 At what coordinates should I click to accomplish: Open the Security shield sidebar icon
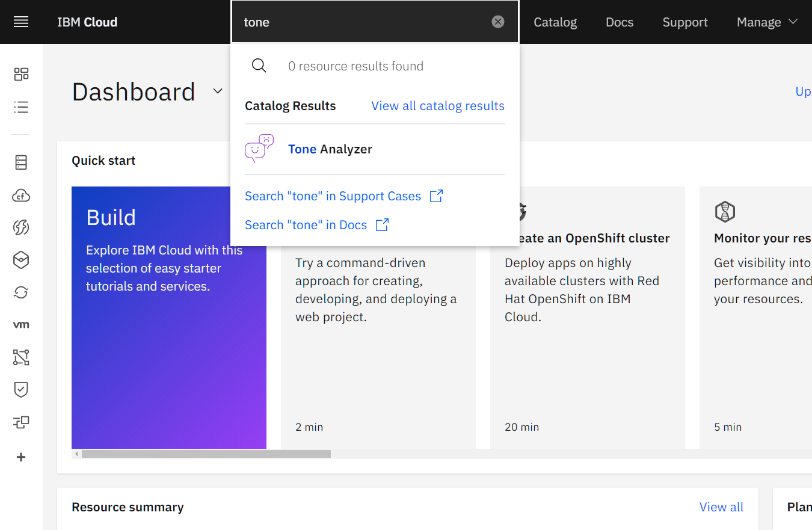21,390
